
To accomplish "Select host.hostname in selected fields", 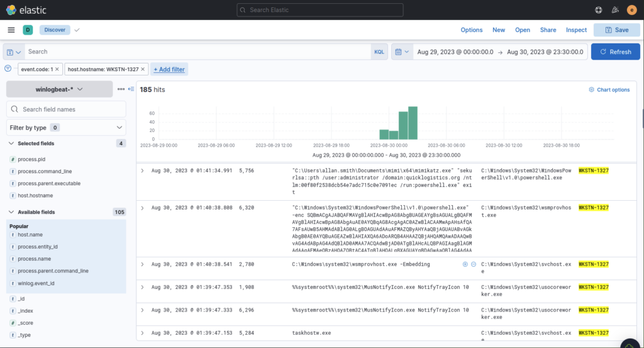I will coord(35,196).
